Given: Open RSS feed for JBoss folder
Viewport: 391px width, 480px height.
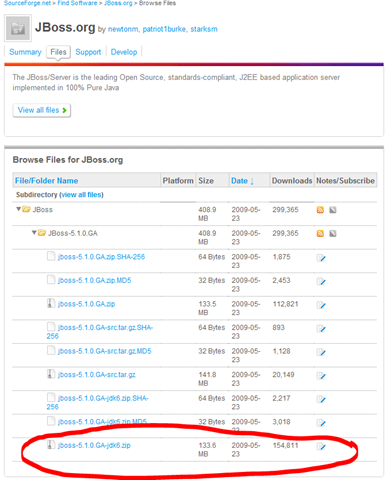Looking at the screenshot, I should [320, 210].
